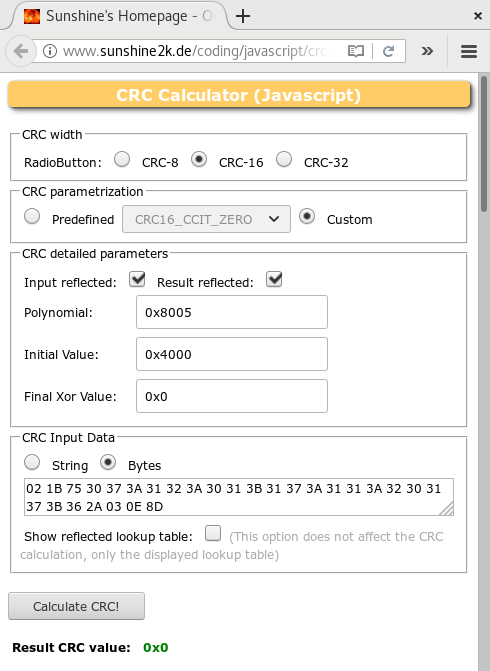The width and height of the screenshot is (490, 671).
Task: Open site information icon in address bar
Action: point(50,51)
